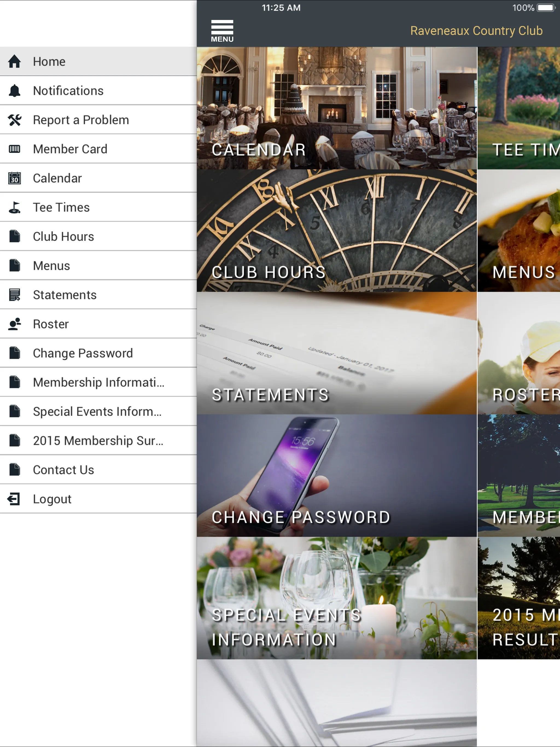The width and height of the screenshot is (560, 747).
Task: Select the Notifications bell icon
Action: (x=14, y=91)
